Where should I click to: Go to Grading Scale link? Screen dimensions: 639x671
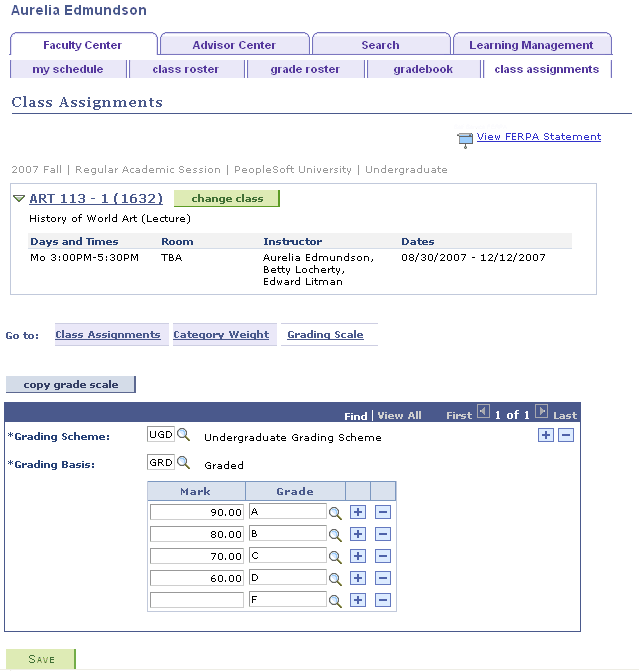tap(325, 335)
